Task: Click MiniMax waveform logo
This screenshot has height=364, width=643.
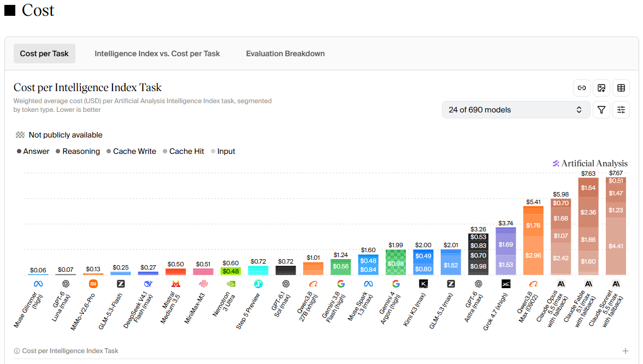Action: pos(203,284)
